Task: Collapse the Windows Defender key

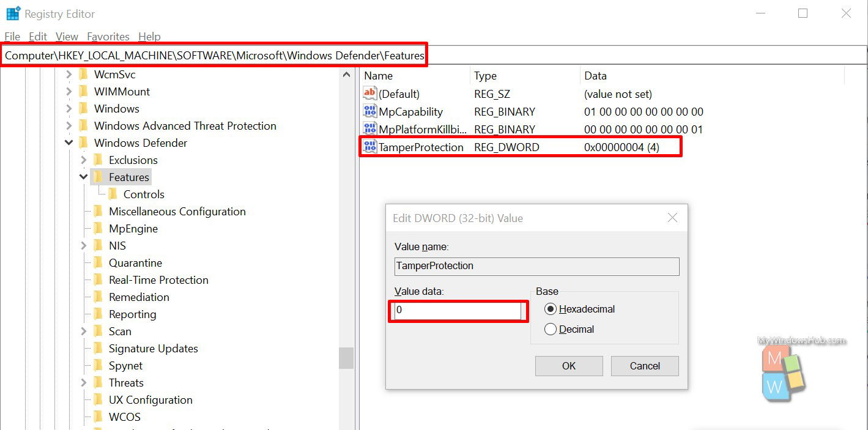Action: [x=69, y=143]
